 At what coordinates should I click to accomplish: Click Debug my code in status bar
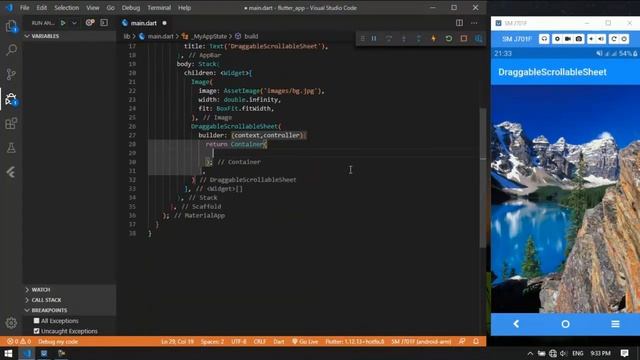point(58,342)
